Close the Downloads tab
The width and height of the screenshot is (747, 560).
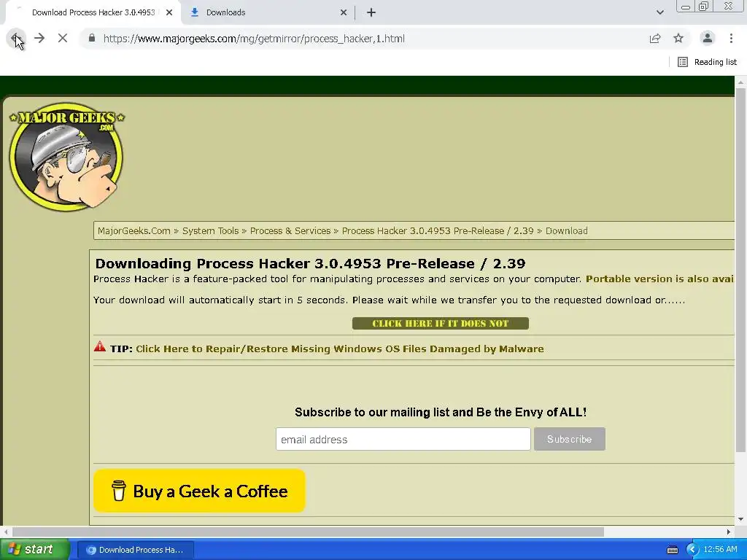[344, 12]
